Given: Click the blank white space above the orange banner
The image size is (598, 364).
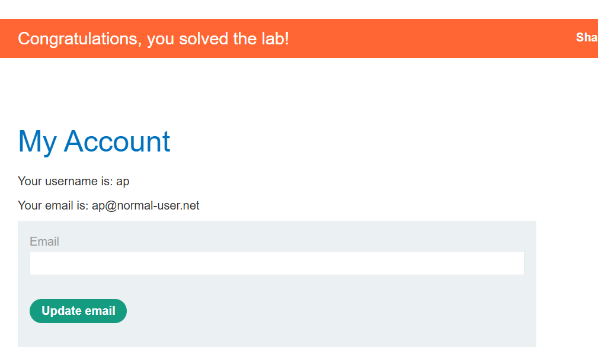Looking at the screenshot, I should [x=299, y=9].
